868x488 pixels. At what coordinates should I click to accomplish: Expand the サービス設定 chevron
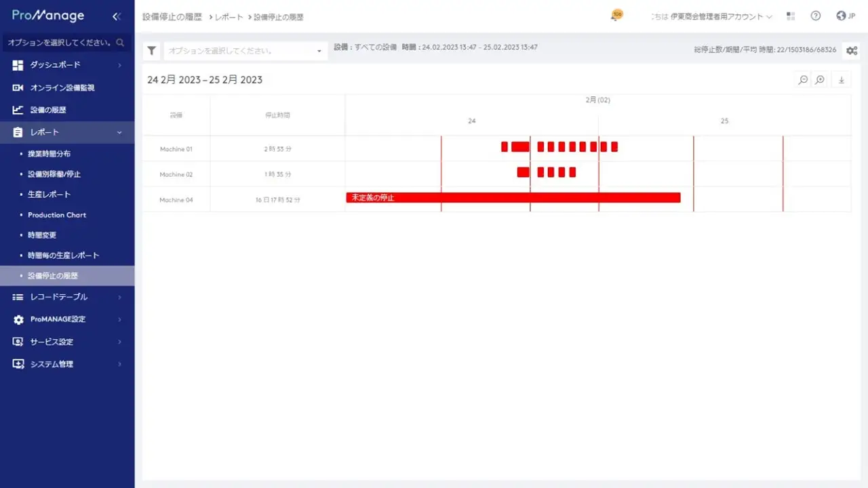click(119, 342)
